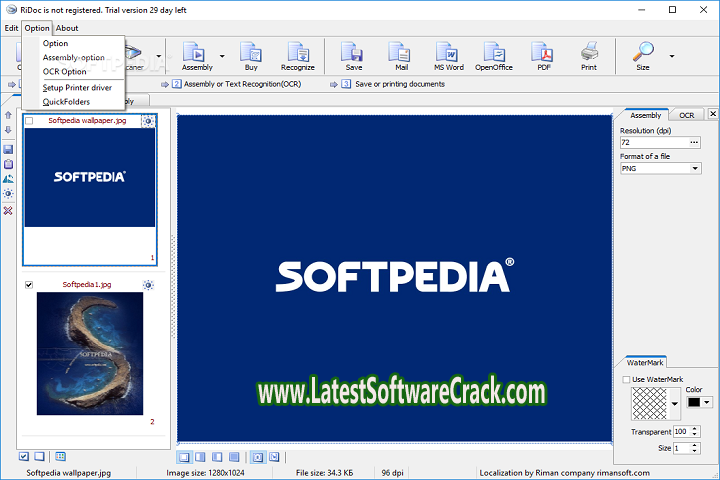Click the Size magnifier icon
720x480 pixels.
coord(643,54)
